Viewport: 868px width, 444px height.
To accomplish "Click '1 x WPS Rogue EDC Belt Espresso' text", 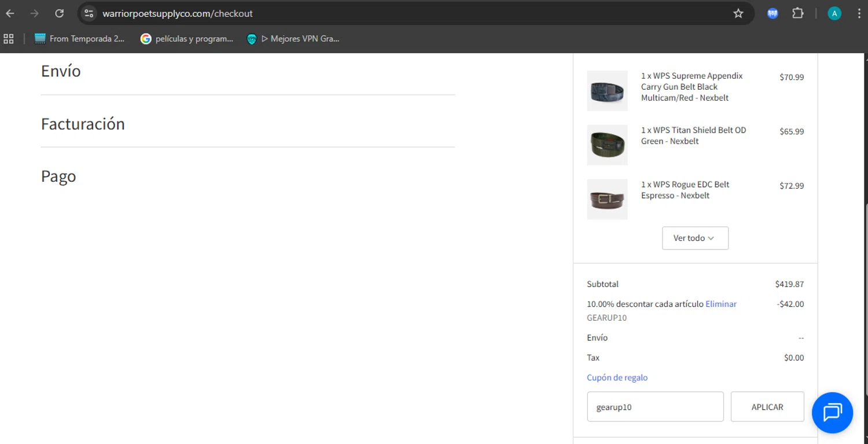I will (685, 190).
